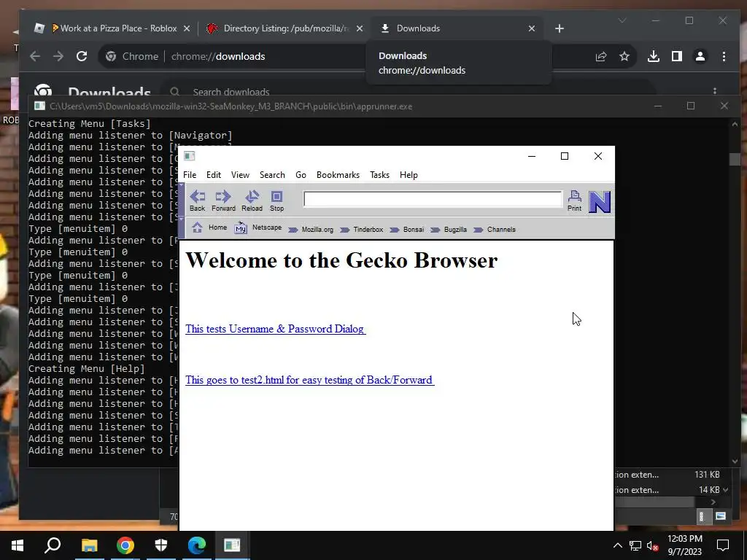Open the Search menu in the Gecko browser

[272, 175]
